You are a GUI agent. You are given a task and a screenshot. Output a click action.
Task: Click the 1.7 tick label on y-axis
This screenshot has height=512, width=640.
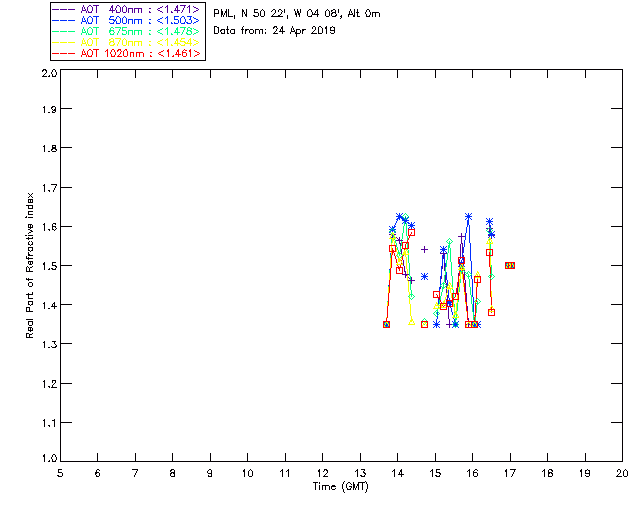point(49,188)
